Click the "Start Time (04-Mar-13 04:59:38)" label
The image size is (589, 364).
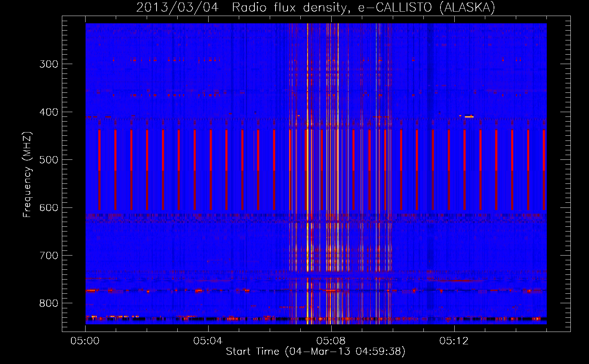pyautogui.click(x=316, y=352)
